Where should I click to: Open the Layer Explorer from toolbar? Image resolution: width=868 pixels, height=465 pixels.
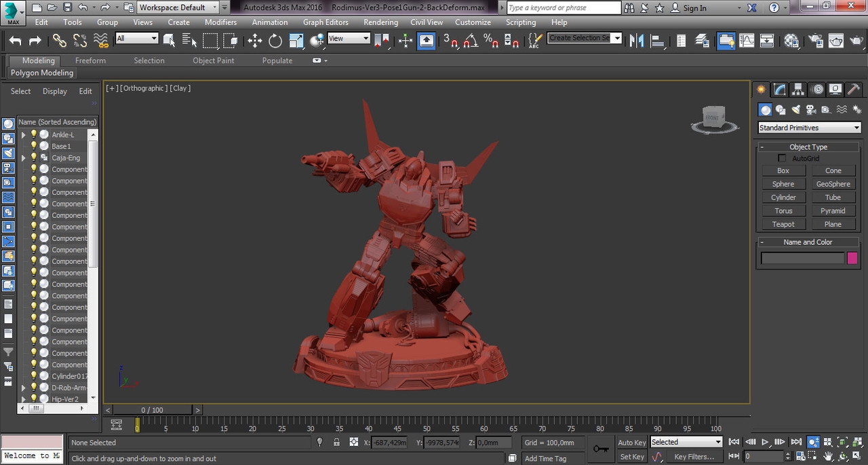(x=702, y=41)
